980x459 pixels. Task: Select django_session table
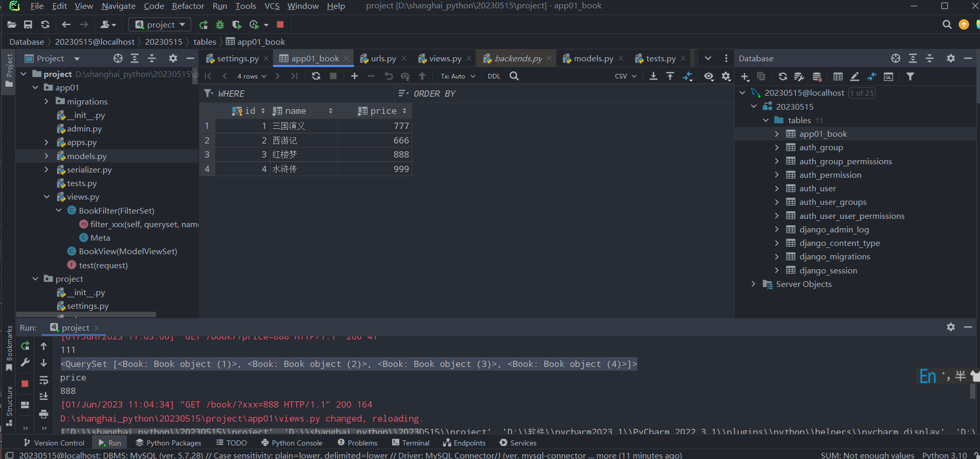tap(828, 270)
